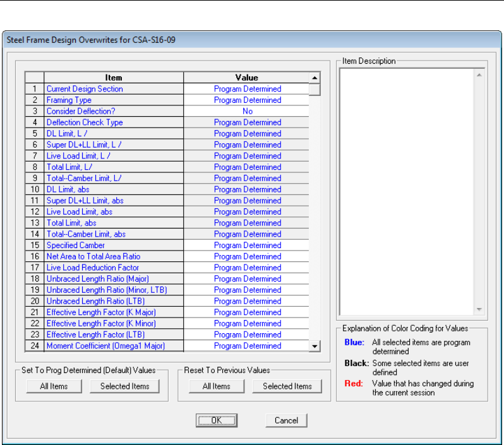The height and width of the screenshot is (445, 504).
Task: Click the value cell for Specified Camber
Action: (x=246, y=245)
